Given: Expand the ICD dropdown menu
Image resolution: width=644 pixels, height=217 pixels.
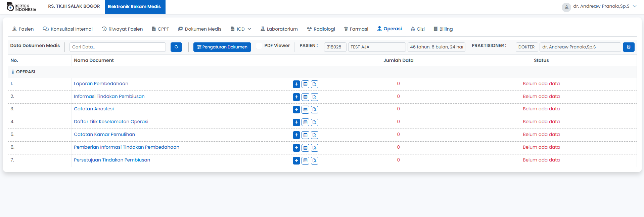Looking at the screenshot, I should point(241,29).
